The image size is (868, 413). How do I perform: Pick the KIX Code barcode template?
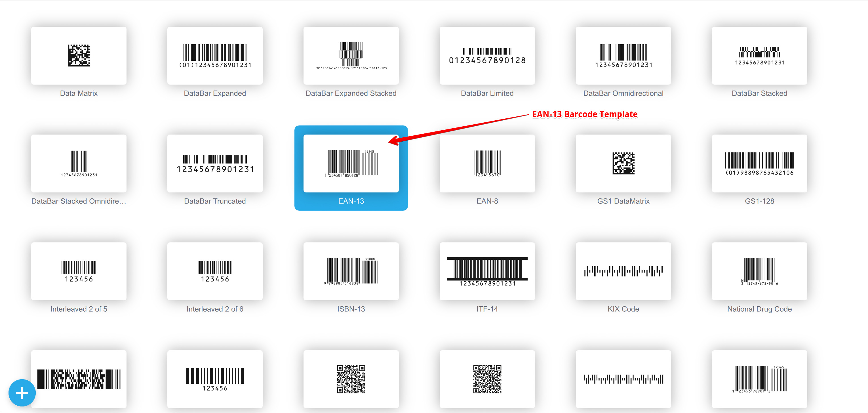[x=623, y=271]
